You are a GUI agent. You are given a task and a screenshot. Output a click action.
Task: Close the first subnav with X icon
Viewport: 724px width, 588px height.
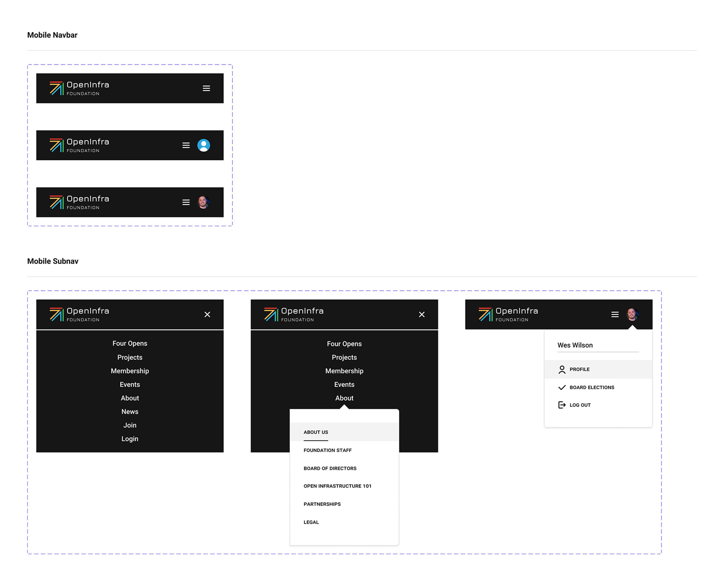pyautogui.click(x=207, y=314)
